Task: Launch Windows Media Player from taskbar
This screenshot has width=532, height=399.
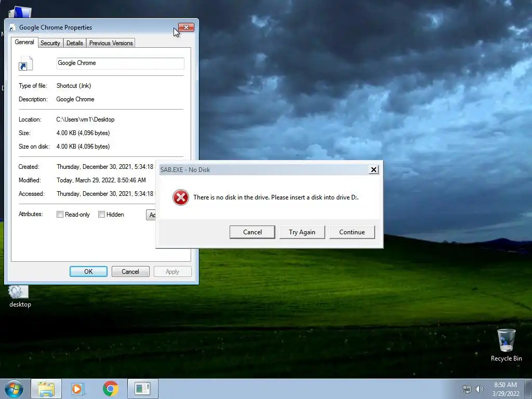Action: tap(78, 389)
